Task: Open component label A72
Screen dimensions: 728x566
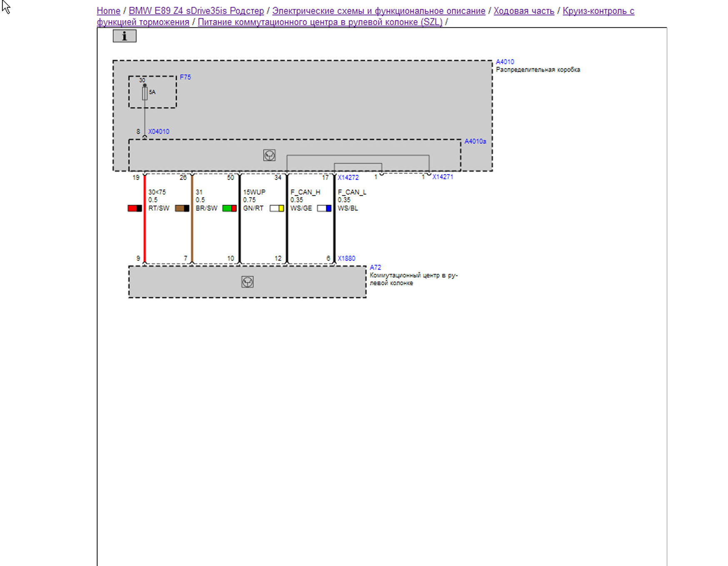Action: pyautogui.click(x=375, y=267)
